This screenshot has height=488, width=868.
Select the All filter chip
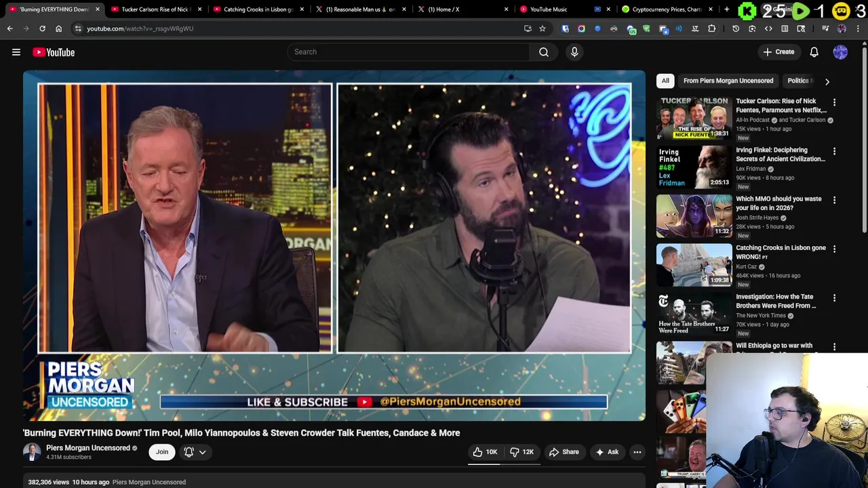pyautogui.click(x=665, y=81)
